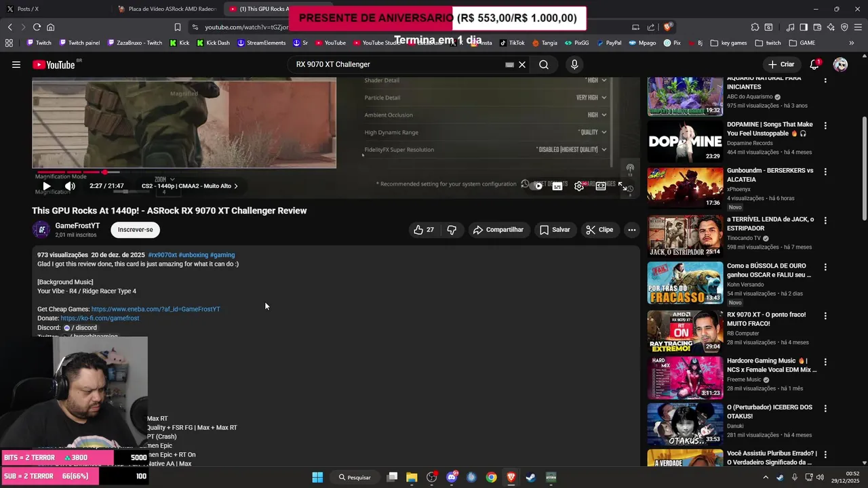The width and height of the screenshot is (868, 488).
Task: Switch to theater mode view
Action: click(601, 186)
